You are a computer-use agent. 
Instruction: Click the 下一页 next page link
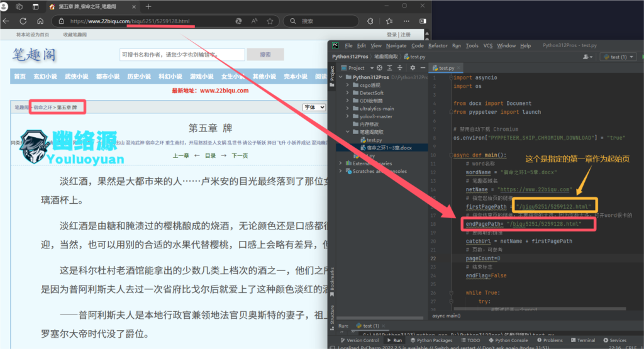(x=239, y=155)
